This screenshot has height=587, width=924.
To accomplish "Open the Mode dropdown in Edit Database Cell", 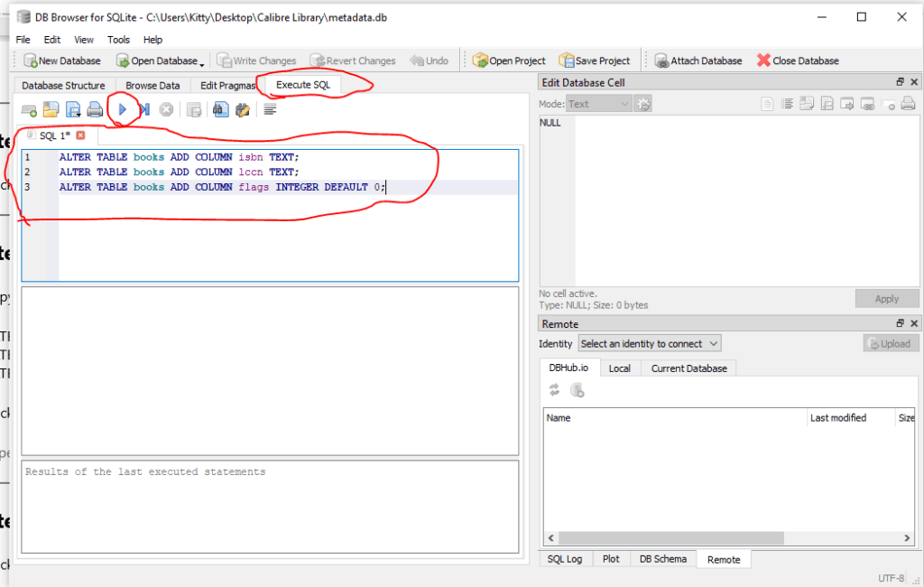I will coord(598,104).
